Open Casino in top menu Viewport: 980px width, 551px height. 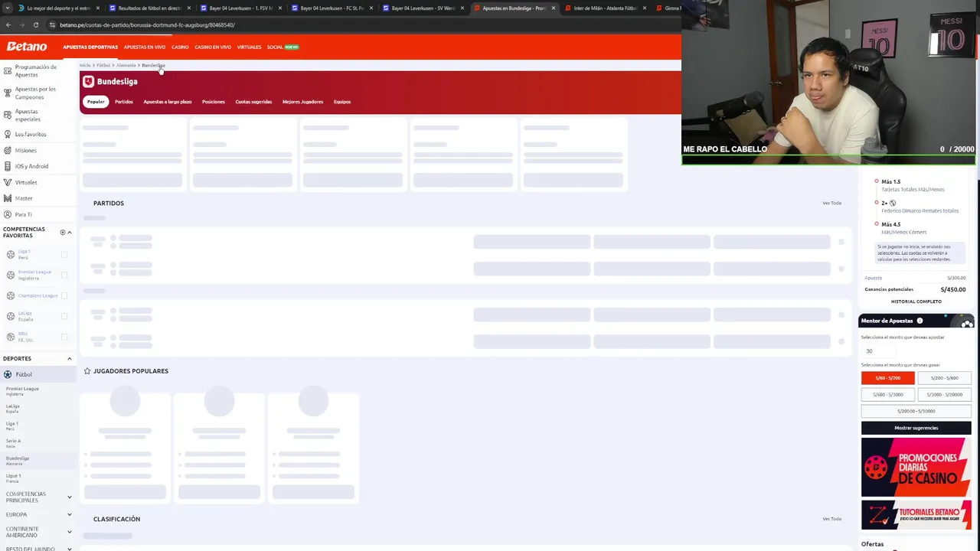pos(180,47)
